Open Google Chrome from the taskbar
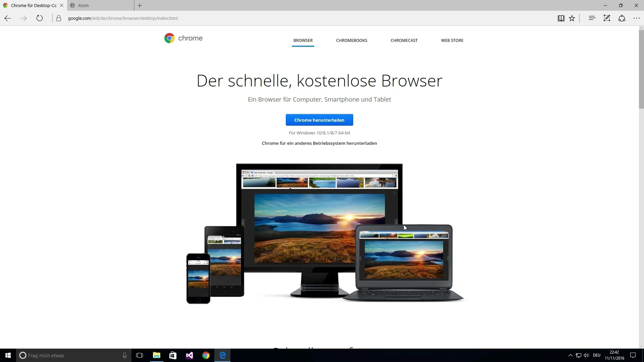 pos(206,355)
